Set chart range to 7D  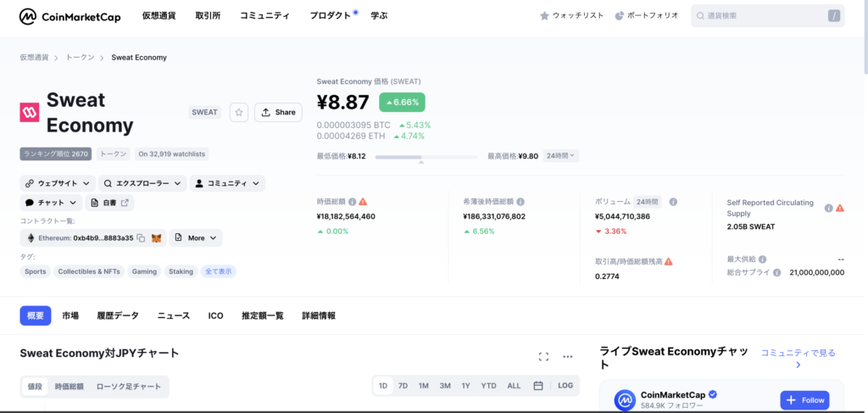(403, 385)
